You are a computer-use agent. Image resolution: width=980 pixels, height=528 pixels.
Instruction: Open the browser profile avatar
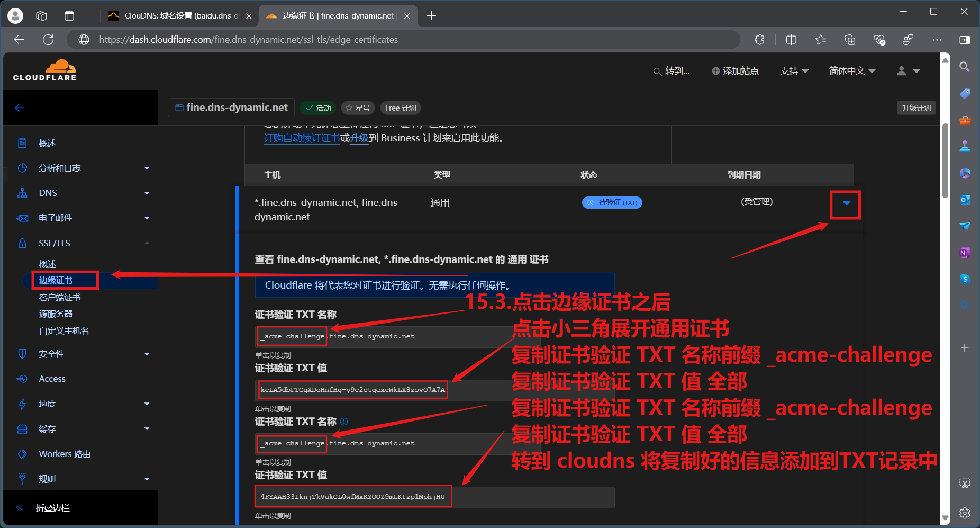click(x=15, y=16)
